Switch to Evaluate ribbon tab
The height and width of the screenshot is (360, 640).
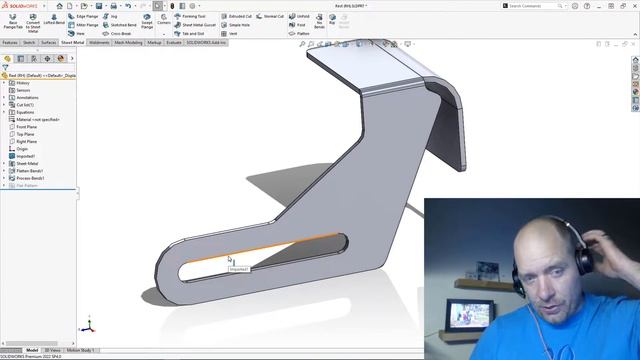point(174,42)
